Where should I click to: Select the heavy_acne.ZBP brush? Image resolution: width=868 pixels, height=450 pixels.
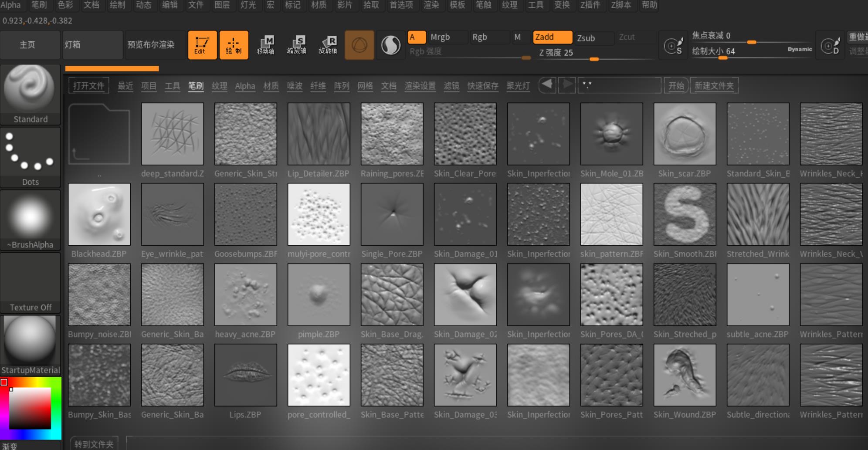[x=246, y=295]
